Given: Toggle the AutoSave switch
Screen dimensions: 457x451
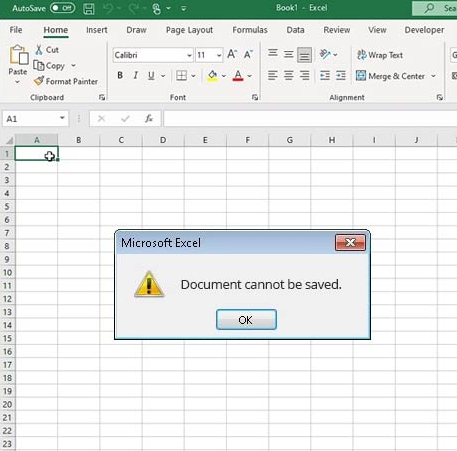Looking at the screenshot, I should coord(62,8).
